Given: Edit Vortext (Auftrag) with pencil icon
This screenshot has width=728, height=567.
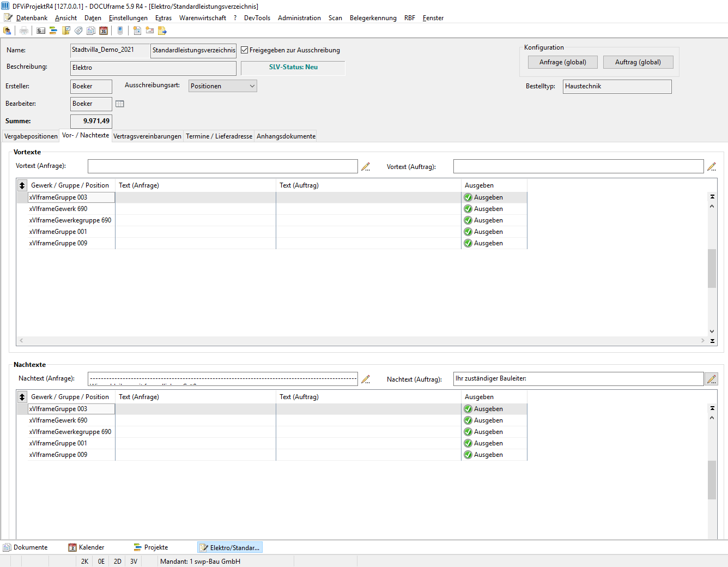Looking at the screenshot, I should point(712,167).
